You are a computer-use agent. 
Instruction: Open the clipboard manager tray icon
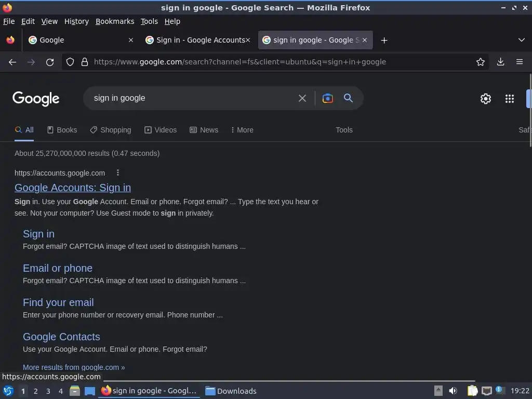pyautogui.click(x=472, y=391)
